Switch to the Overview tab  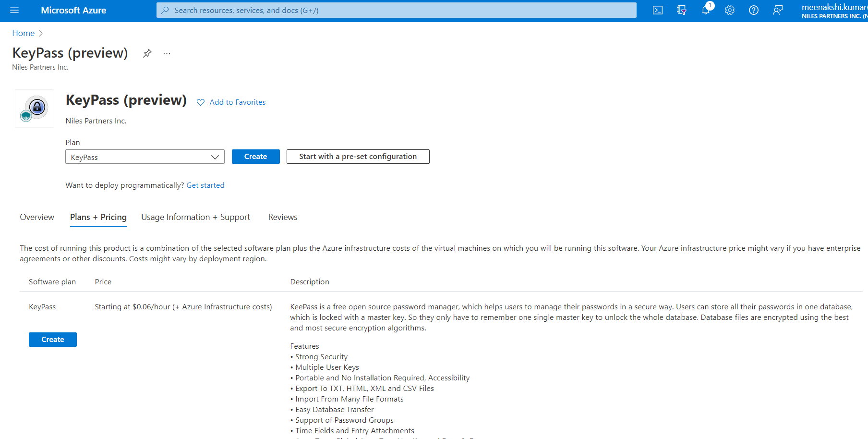(37, 217)
